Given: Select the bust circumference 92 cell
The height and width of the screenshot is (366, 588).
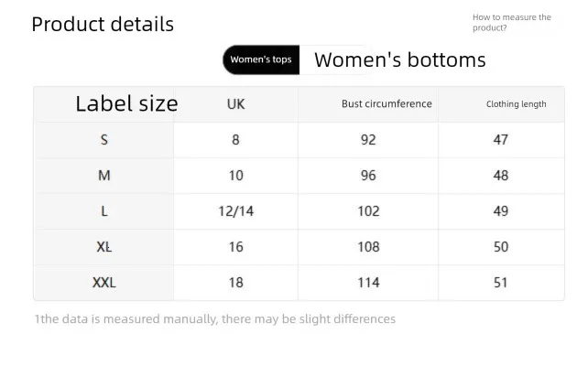Looking at the screenshot, I should point(368,140).
